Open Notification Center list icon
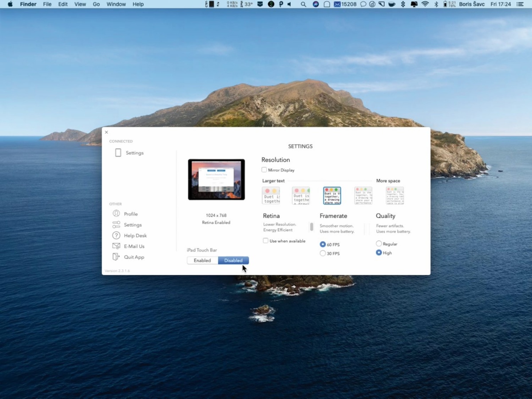Image resolution: width=532 pixels, height=399 pixels. [520, 4]
